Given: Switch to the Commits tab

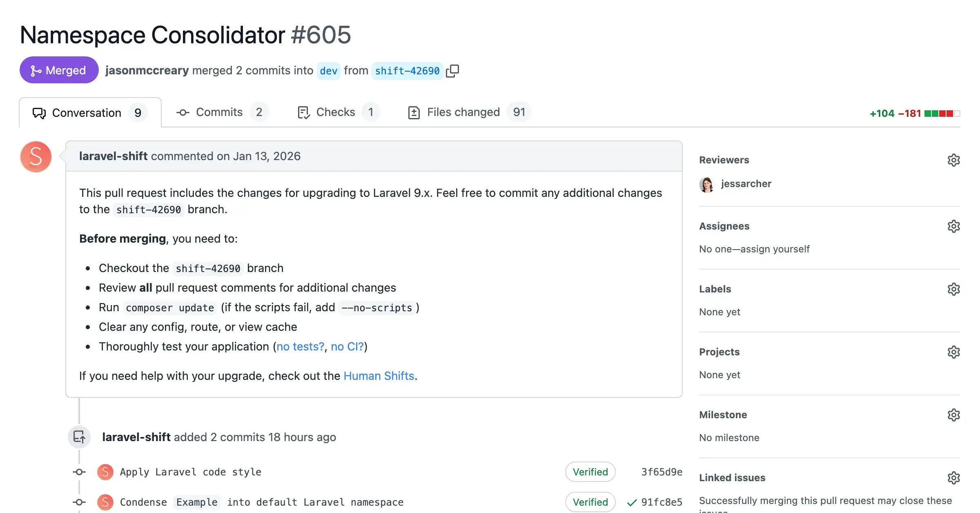Looking at the screenshot, I should (x=219, y=112).
